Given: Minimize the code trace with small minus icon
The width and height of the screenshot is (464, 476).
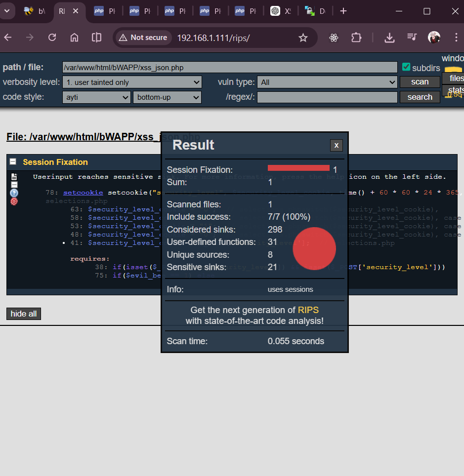Looking at the screenshot, I should [14, 185].
